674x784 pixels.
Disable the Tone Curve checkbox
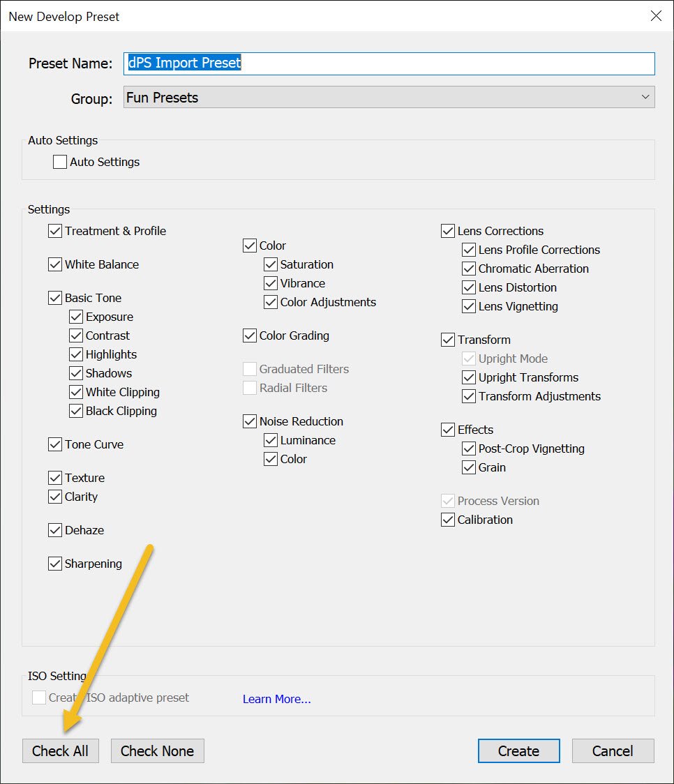coord(56,444)
